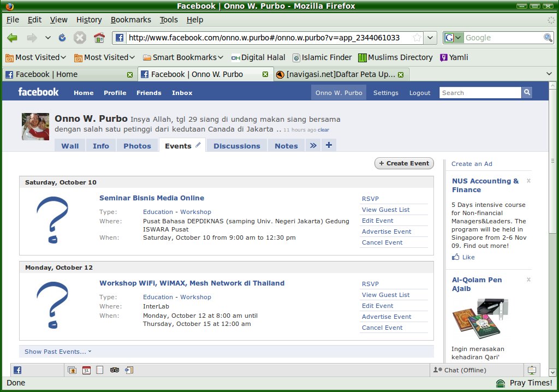This screenshot has width=559, height=392.
Task: Open the Smart Bookmarks dropdown
Action: (183, 57)
